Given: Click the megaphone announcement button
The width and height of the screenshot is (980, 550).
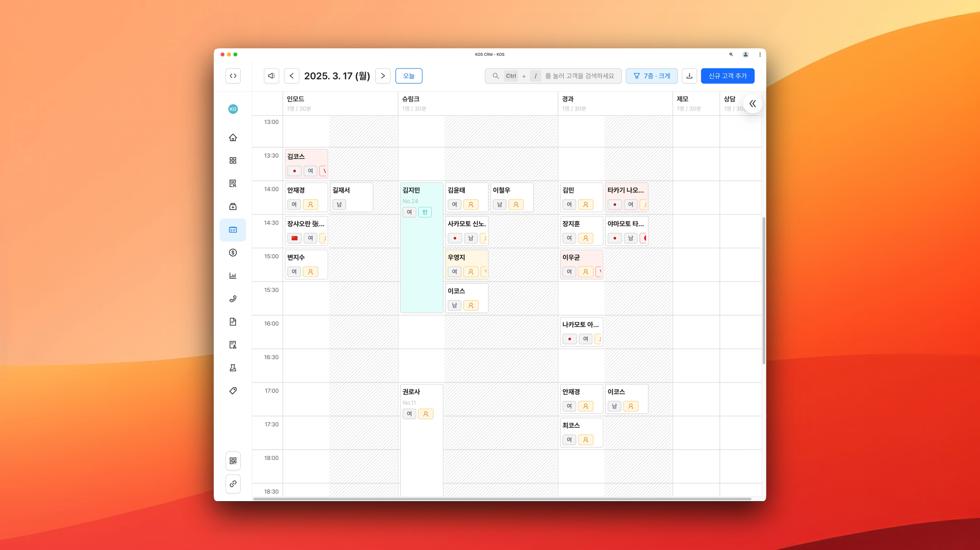Looking at the screenshot, I should pyautogui.click(x=271, y=76).
